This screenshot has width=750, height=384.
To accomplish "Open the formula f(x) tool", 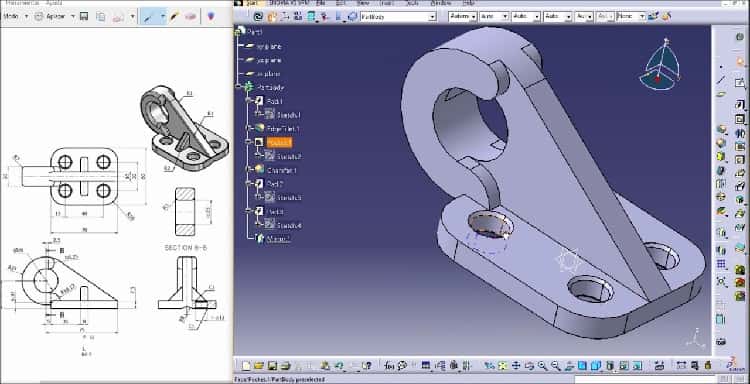I will pyautogui.click(x=389, y=366).
